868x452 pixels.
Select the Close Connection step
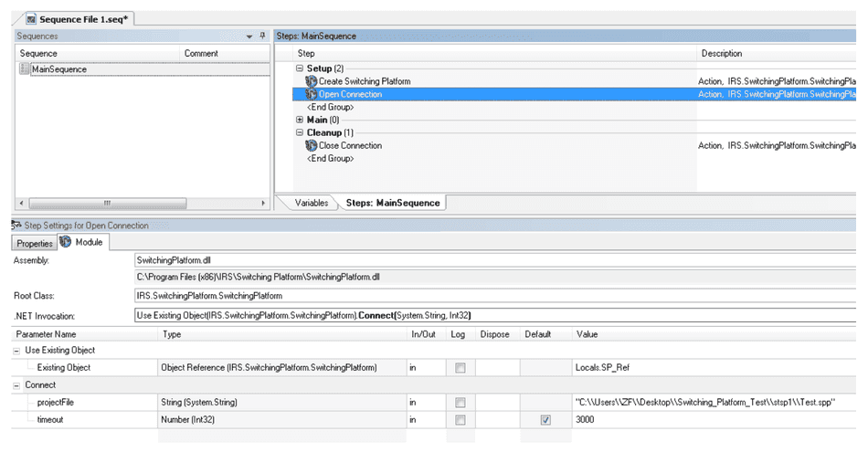[x=350, y=145]
